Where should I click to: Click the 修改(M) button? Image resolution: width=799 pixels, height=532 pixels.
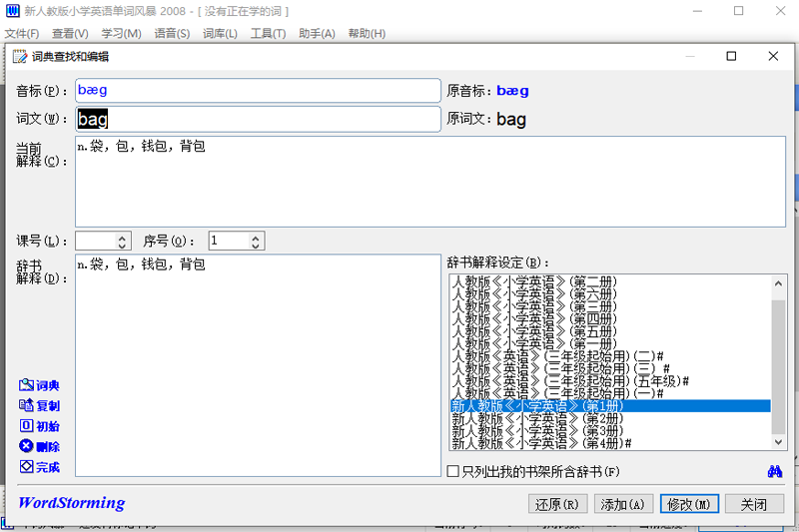pyautogui.click(x=689, y=504)
